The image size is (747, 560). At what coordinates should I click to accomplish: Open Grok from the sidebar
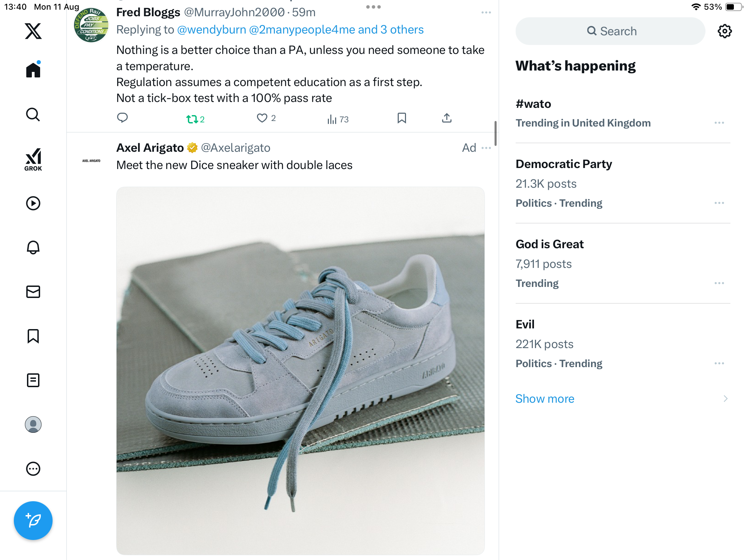[33, 159]
